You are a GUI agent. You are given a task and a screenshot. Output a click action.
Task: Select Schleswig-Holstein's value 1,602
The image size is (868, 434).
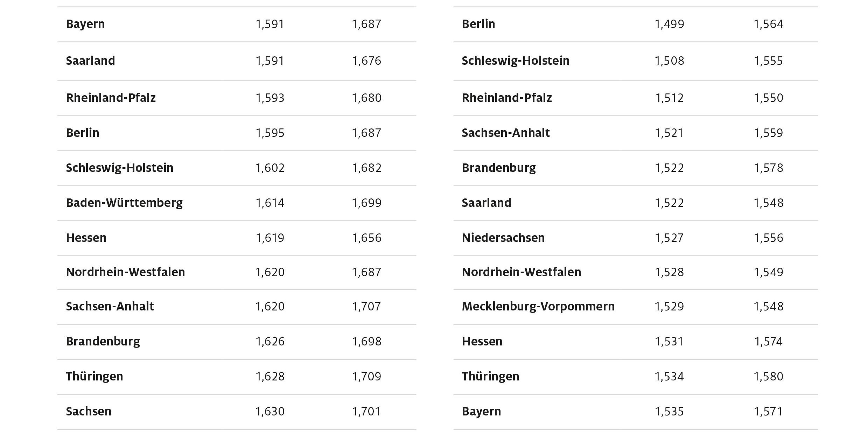click(x=270, y=168)
